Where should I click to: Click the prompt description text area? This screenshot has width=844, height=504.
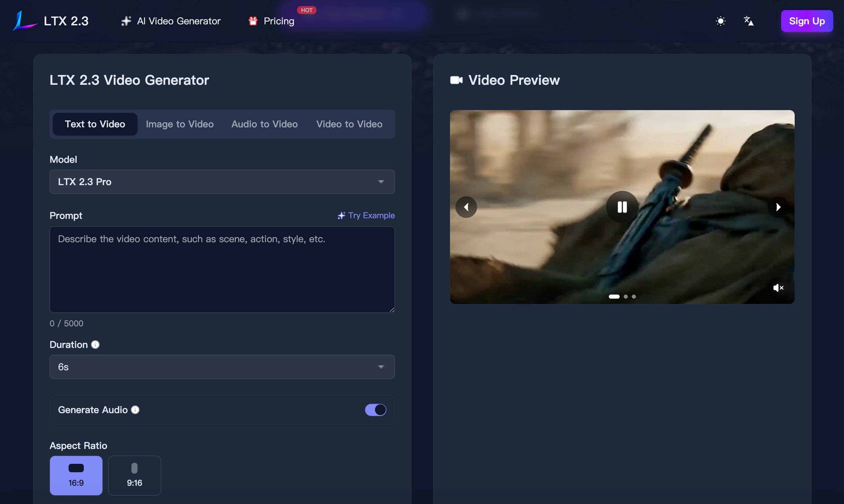[222, 269]
